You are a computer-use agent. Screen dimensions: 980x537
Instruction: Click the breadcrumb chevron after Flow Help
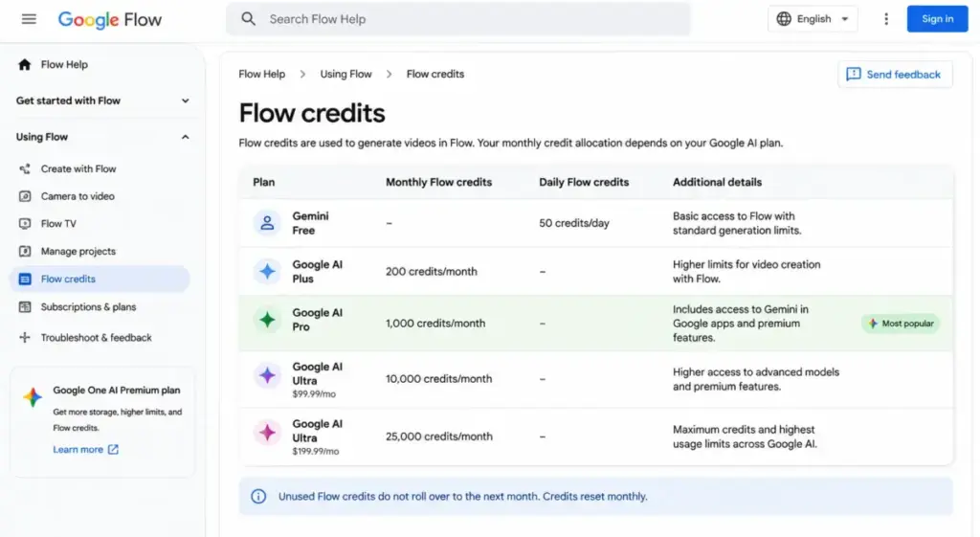(302, 74)
